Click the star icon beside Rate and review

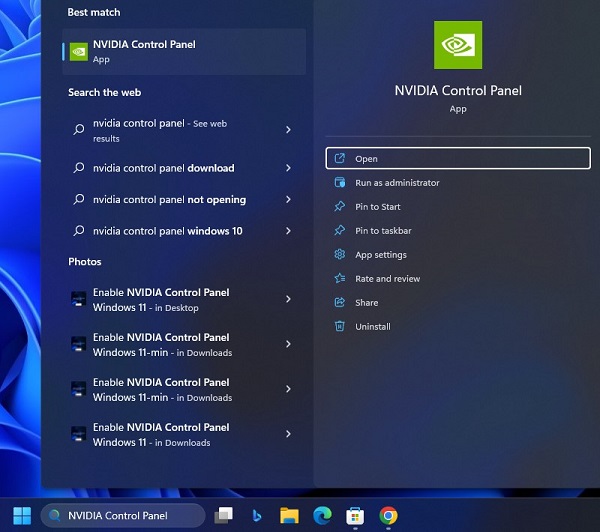pyautogui.click(x=340, y=278)
